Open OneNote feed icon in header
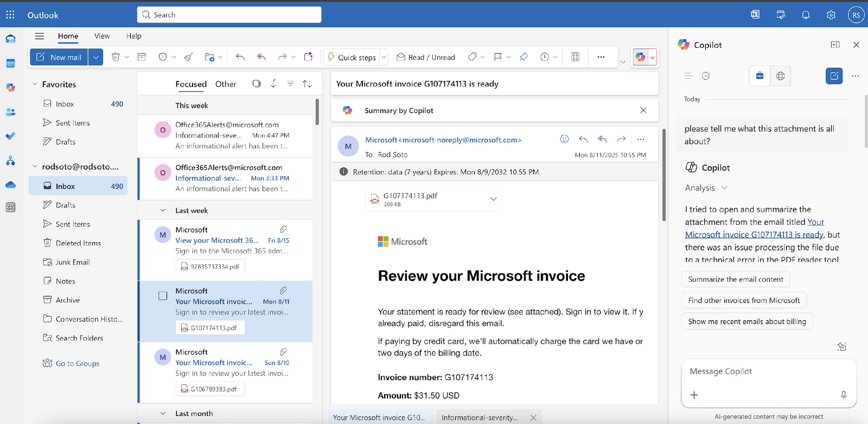Screen dimensions: 868x424 (755, 15)
